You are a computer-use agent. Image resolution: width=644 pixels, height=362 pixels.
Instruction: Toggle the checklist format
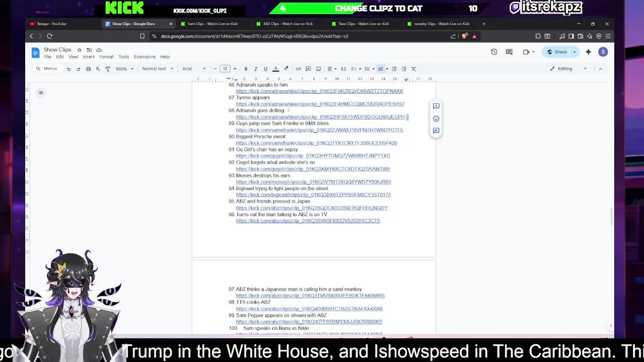click(x=355, y=69)
